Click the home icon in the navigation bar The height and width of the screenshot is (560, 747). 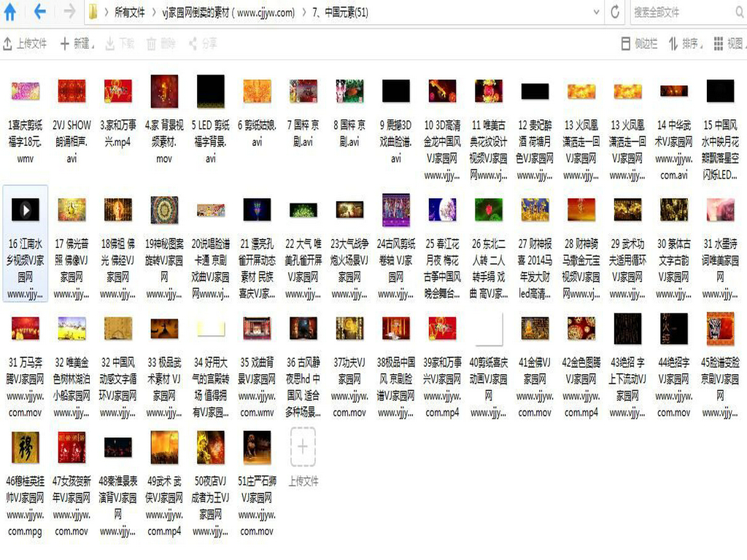(x=10, y=12)
